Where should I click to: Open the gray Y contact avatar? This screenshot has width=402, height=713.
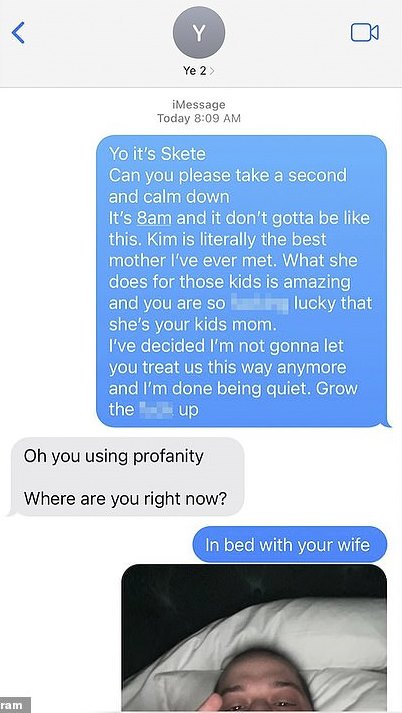pyautogui.click(x=199, y=32)
